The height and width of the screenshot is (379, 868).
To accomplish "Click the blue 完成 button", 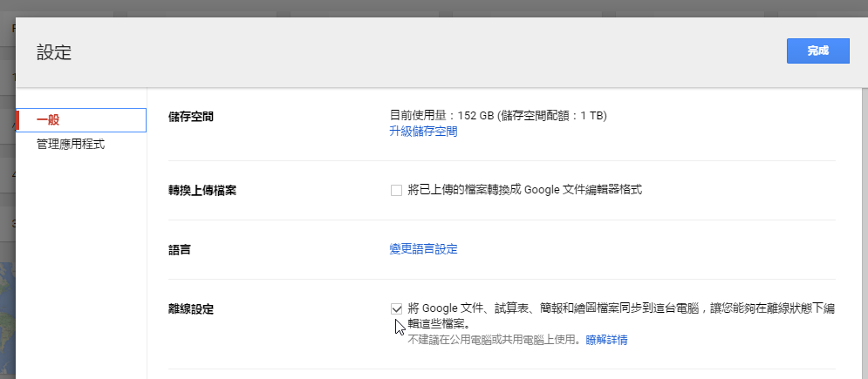I will click(817, 51).
